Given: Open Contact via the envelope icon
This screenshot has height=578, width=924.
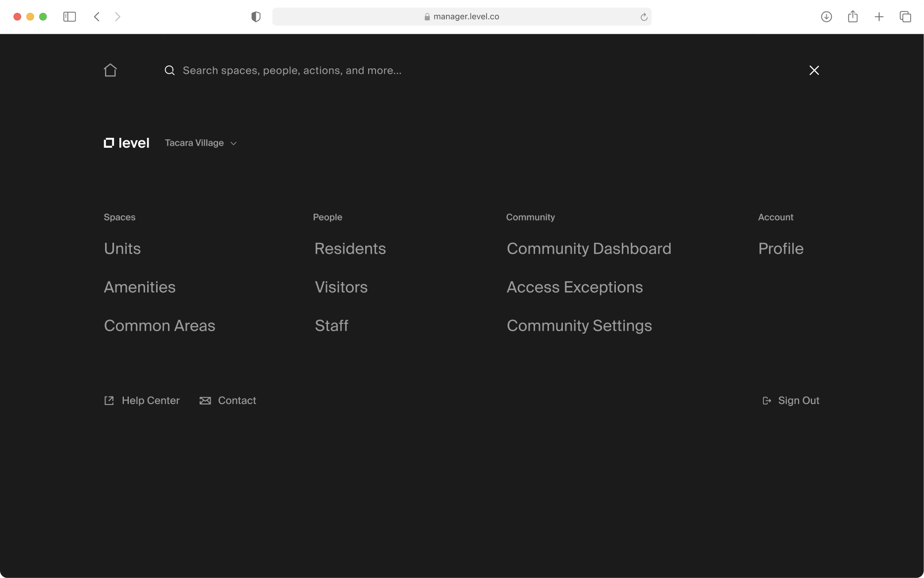Looking at the screenshot, I should [205, 401].
